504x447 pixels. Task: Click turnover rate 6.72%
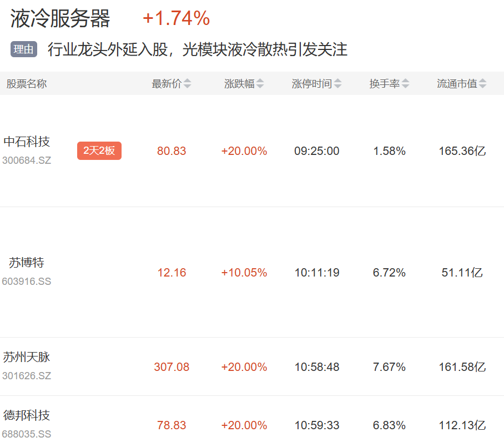coord(389,273)
